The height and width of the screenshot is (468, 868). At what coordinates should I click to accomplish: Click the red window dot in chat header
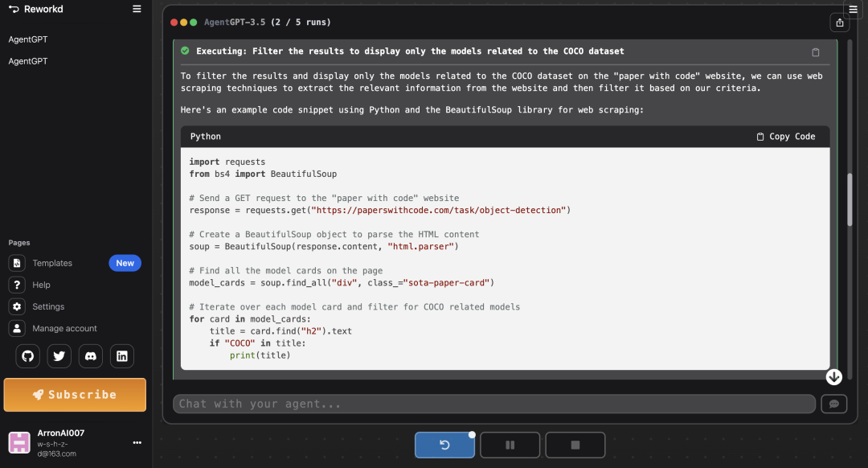pos(174,23)
